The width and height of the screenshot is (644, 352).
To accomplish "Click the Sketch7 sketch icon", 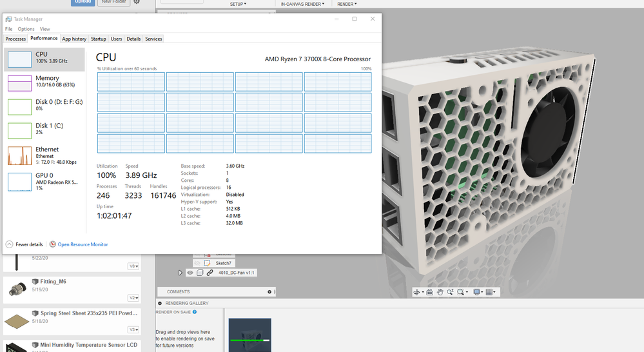I will 207,263.
